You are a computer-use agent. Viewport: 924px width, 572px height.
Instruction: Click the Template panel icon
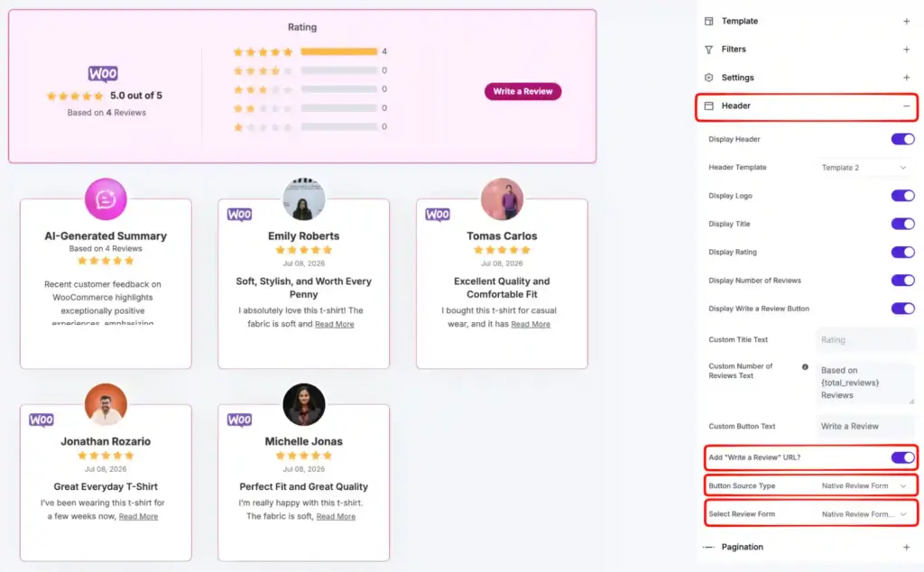pyautogui.click(x=709, y=22)
